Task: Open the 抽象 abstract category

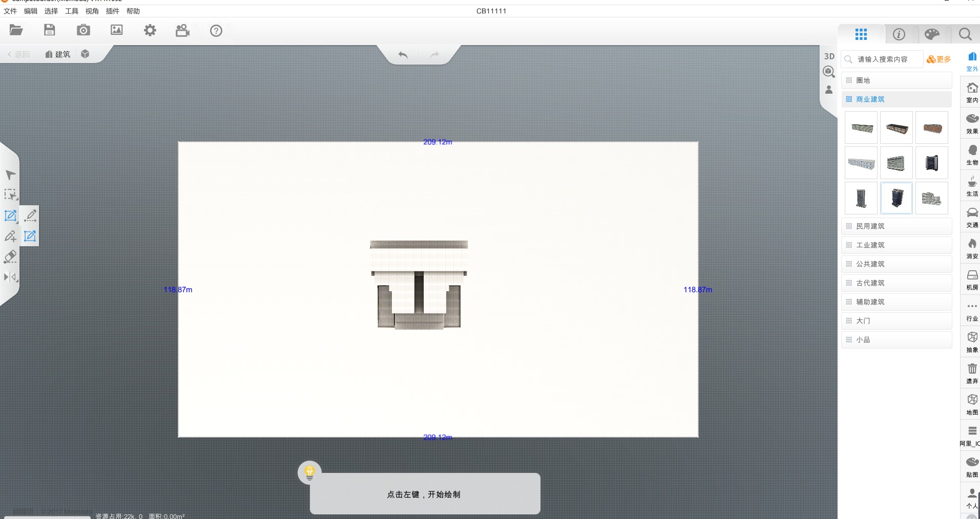Action: [972, 342]
